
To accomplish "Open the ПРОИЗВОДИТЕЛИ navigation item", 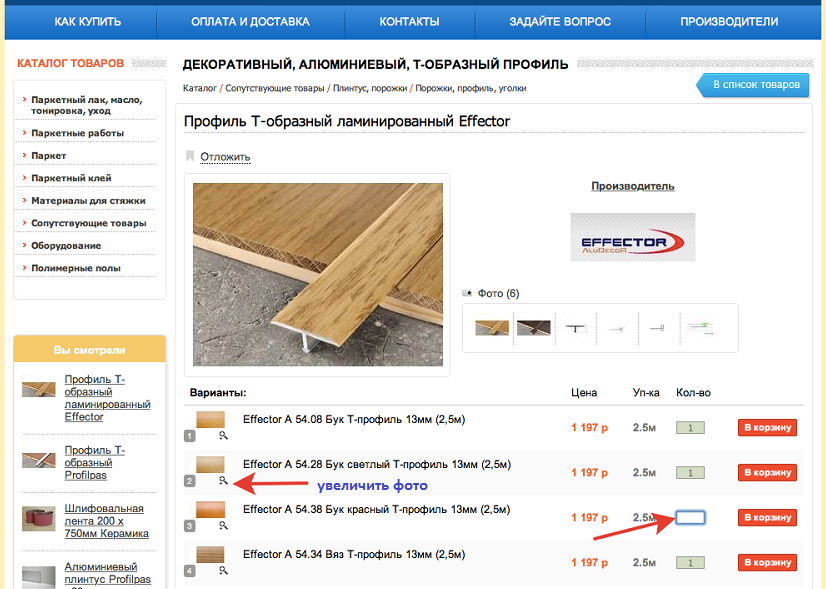I will coord(729,22).
